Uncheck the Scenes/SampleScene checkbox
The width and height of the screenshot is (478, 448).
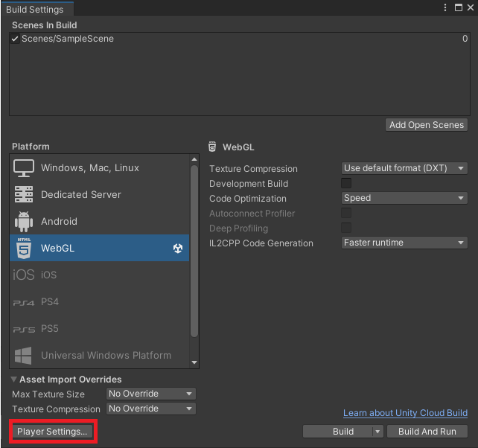15,39
